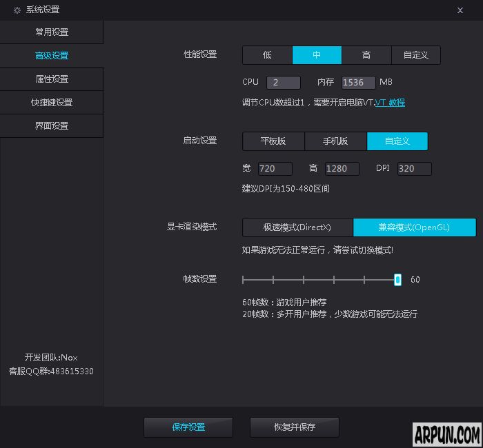Click the frame rate slider handle
This screenshot has height=448, width=483.
pyautogui.click(x=397, y=279)
